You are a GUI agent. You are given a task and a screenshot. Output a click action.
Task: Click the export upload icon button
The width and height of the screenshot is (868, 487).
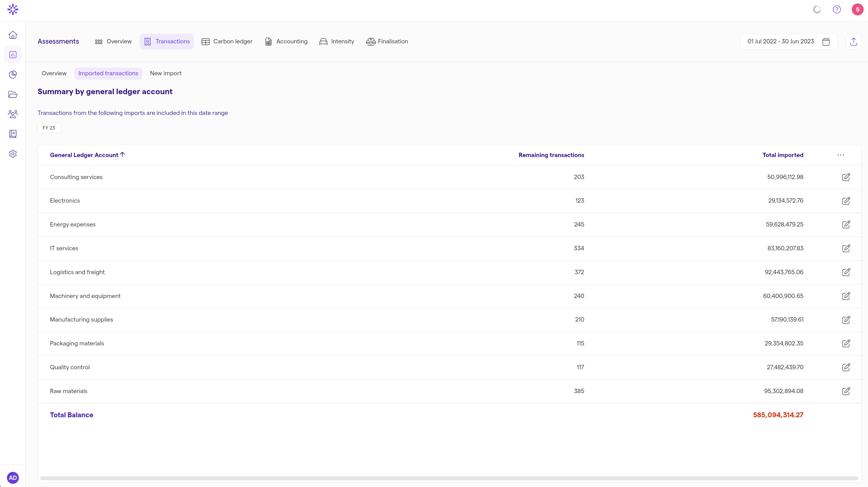(x=853, y=42)
